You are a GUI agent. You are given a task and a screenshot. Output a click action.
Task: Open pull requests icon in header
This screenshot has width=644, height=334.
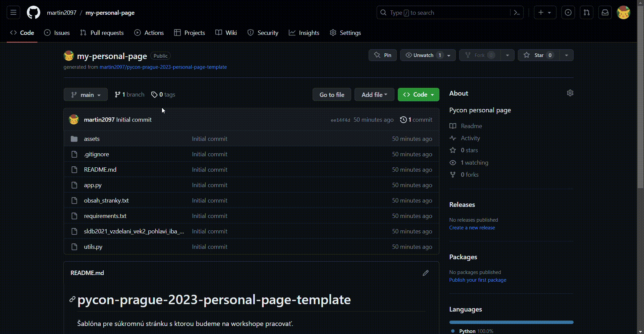[x=587, y=13]
